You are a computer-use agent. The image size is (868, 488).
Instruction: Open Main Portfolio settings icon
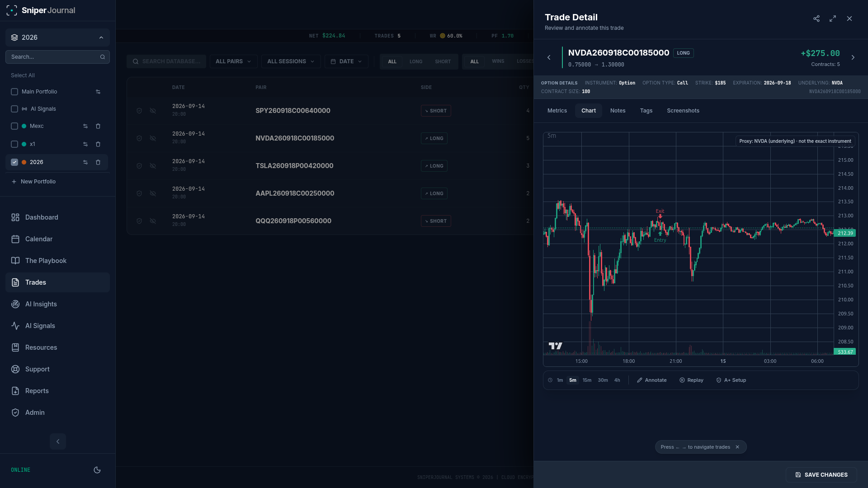tap(98, 92)
